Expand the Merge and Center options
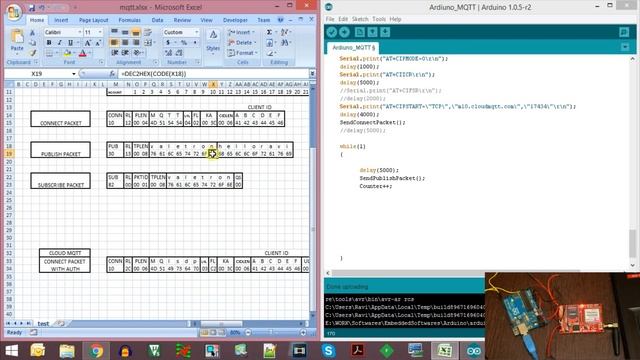 (x=154, y=42)
